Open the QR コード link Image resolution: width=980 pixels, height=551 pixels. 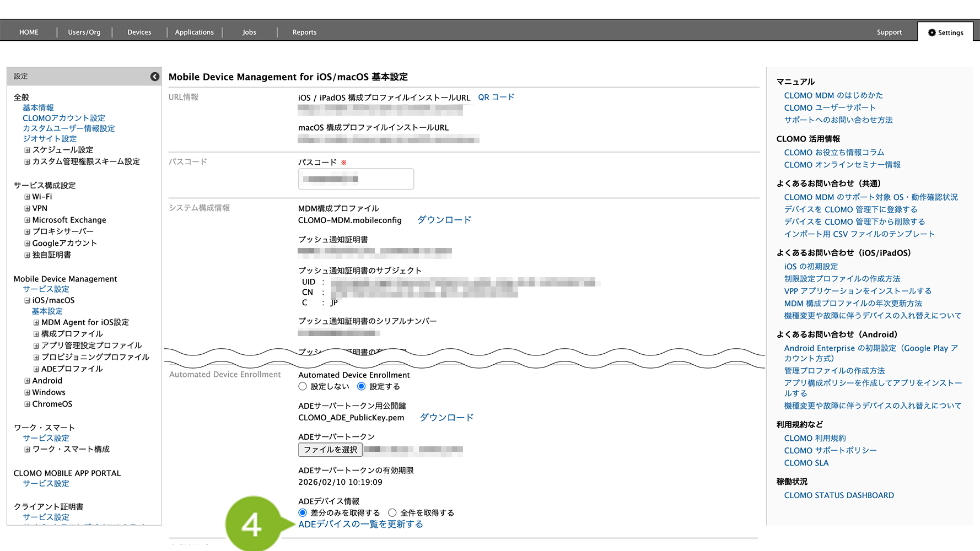click(x=496, y=97)
